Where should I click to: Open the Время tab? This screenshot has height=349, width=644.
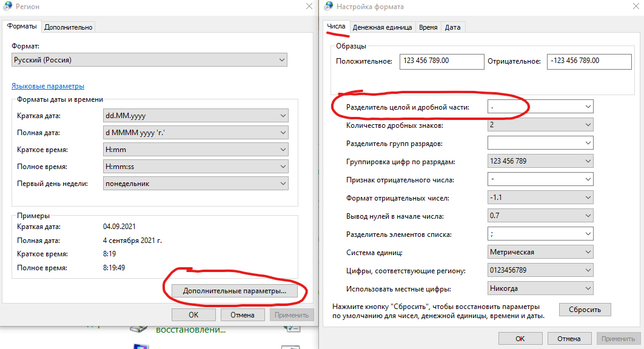click(428, 27)
